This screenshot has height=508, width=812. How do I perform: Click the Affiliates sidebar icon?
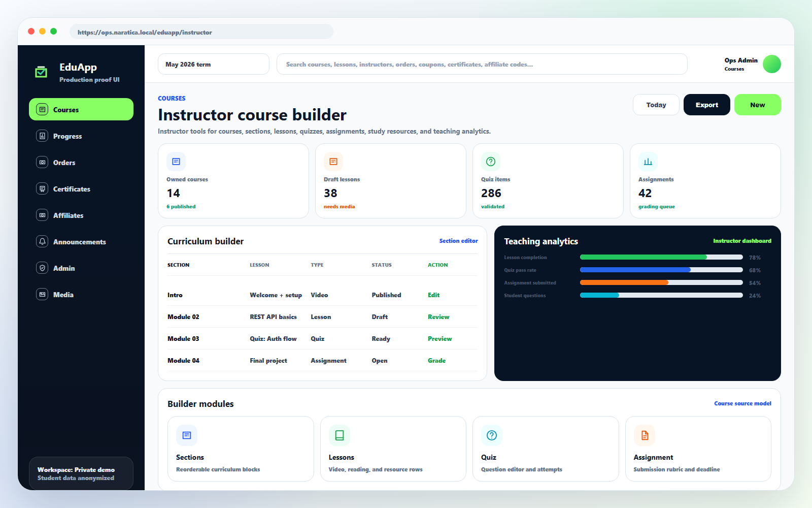(43, 215)
